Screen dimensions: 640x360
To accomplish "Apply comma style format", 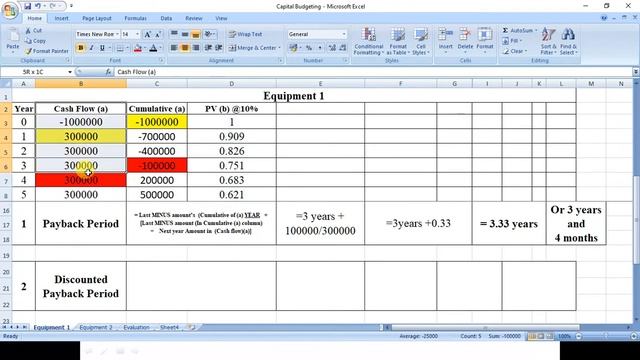I will point(320,48).
